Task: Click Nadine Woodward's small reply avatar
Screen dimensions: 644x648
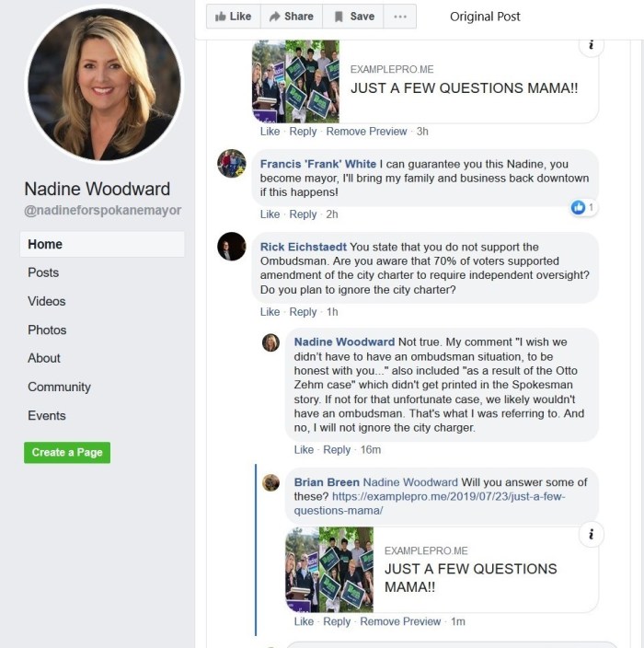Action: click(x=271, y=342)
